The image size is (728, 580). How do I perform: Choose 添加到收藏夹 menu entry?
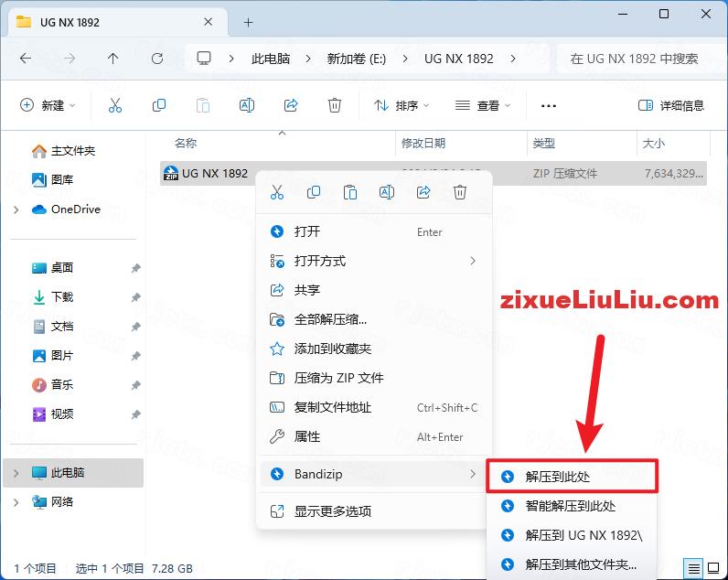(374, 349)
